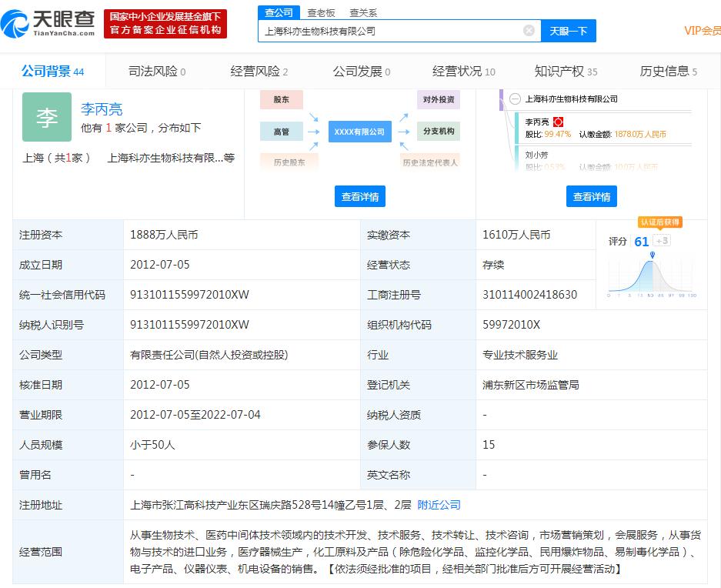Collapse the 上海科亦生物科技有限公司 tree node
This screenshot has width=721, height=588.
[x=515, y=99]
